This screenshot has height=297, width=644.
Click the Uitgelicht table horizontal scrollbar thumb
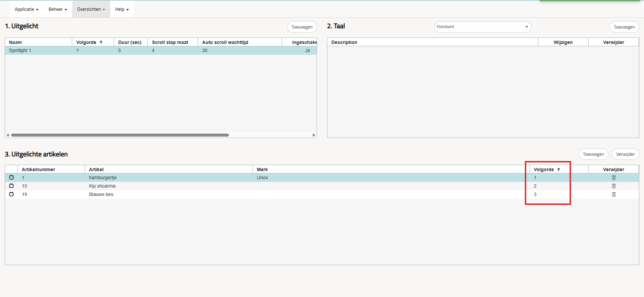(x=120, y=135)
